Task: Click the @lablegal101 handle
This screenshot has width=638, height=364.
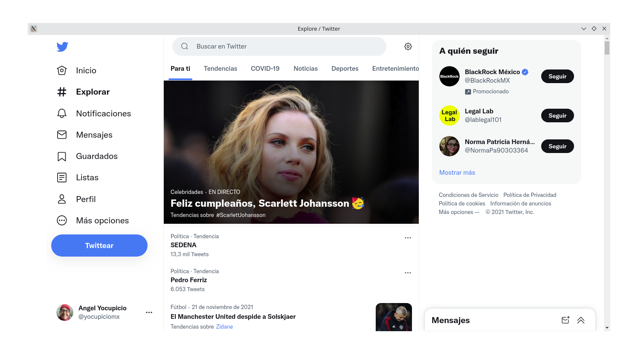Action: [483, 120]
